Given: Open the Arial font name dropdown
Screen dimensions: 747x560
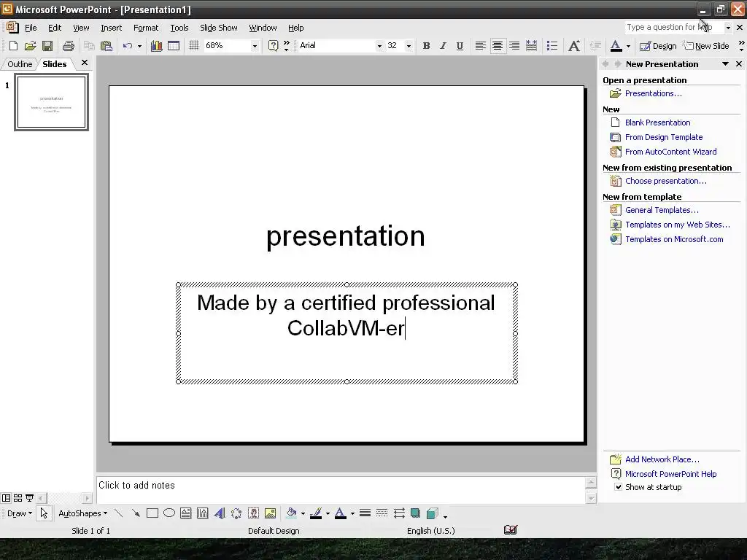Looking at the screenshot, I should 379,46.
